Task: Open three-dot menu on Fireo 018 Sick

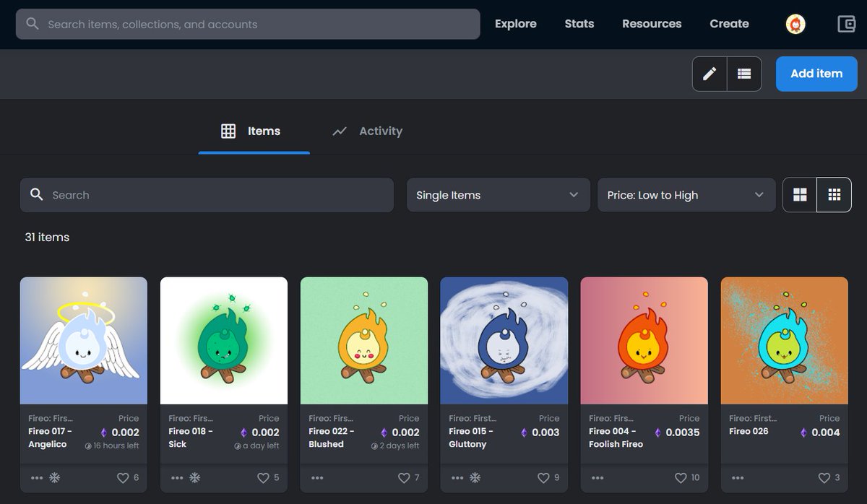Action: pos(177,478)
